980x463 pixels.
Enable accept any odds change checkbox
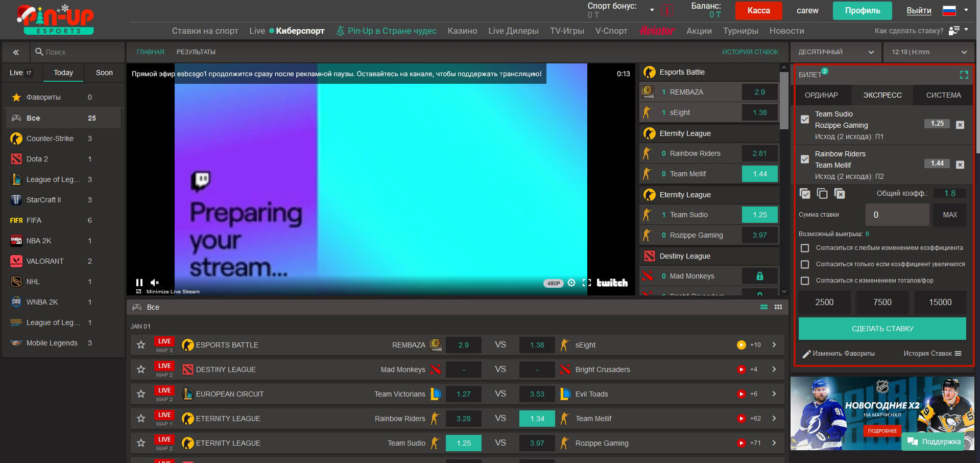pyautogui.click(x=805, y=248)
